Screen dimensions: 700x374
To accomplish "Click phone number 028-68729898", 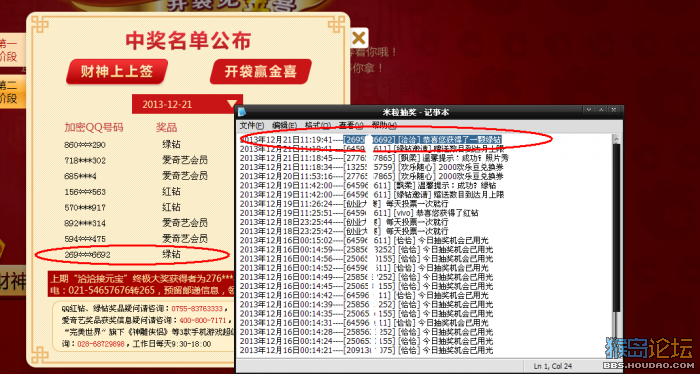I will click(x=101, y=344).
